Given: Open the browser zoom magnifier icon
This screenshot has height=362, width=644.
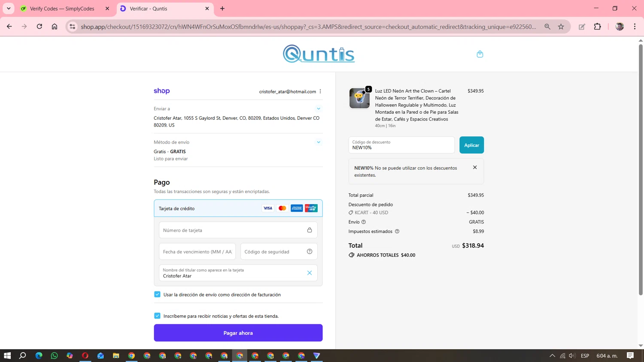Looking at the screenshot, I should [547, 27].
